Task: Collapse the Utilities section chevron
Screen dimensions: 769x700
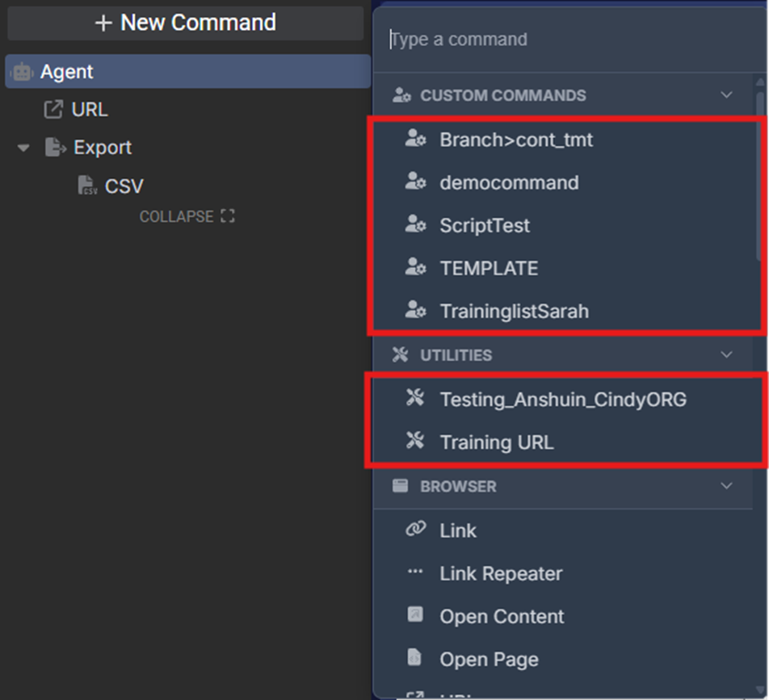Action: pyautogui.click(x=726, y=354)
